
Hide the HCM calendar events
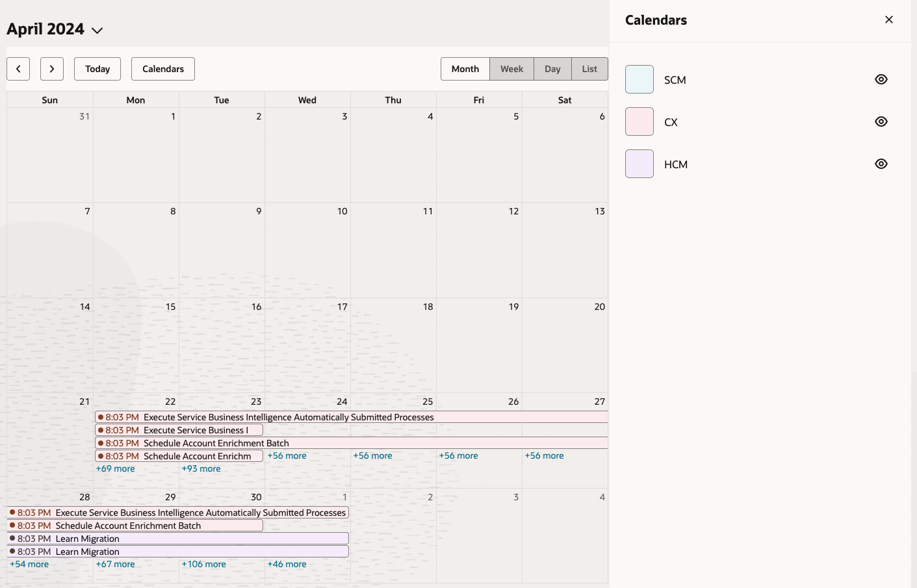click(x=881, y=164)
